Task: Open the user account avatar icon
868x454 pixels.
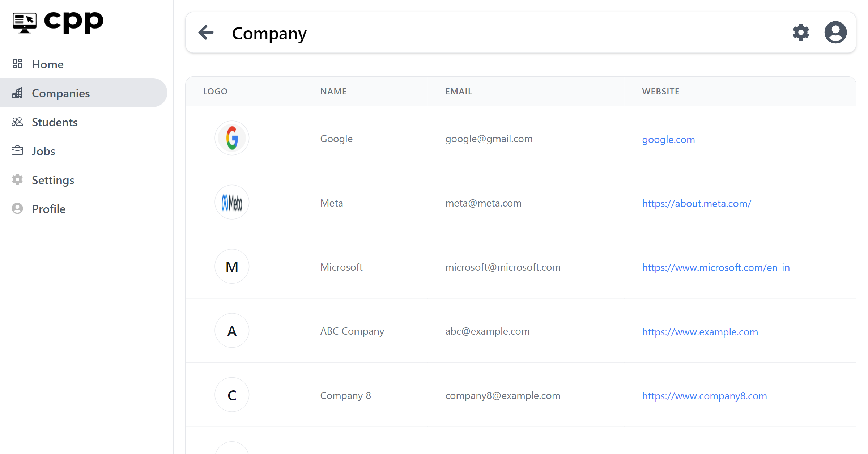Action: tap(835, 33)
